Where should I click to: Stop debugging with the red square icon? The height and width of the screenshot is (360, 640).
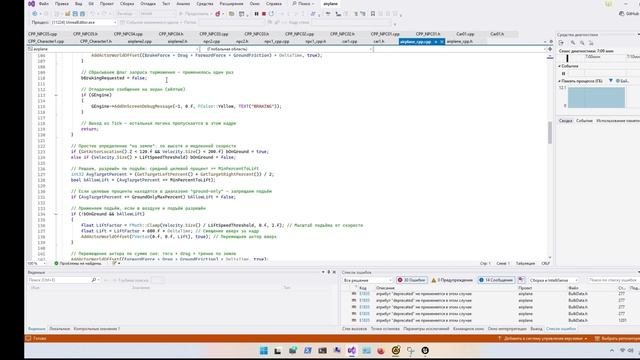coord(264,14)
